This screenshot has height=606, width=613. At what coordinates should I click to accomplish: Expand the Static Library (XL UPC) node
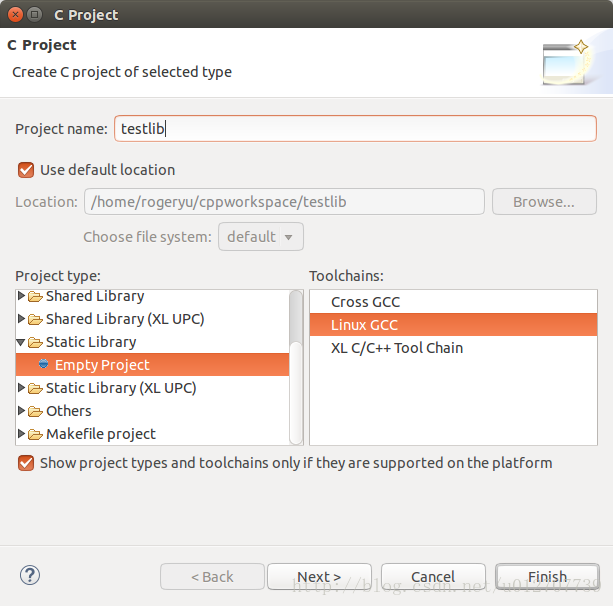pyautogui.click(x=22, y=388)
